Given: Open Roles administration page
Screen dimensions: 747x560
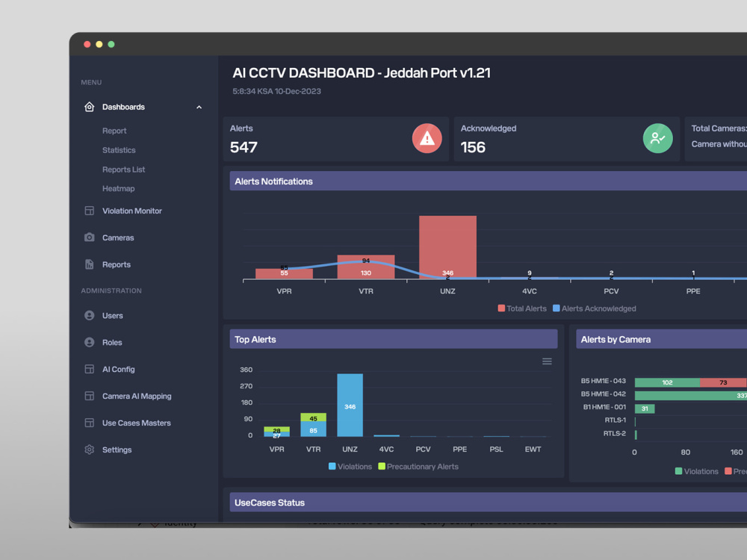Looking at the screenshot, I should (x=112, y=343).
